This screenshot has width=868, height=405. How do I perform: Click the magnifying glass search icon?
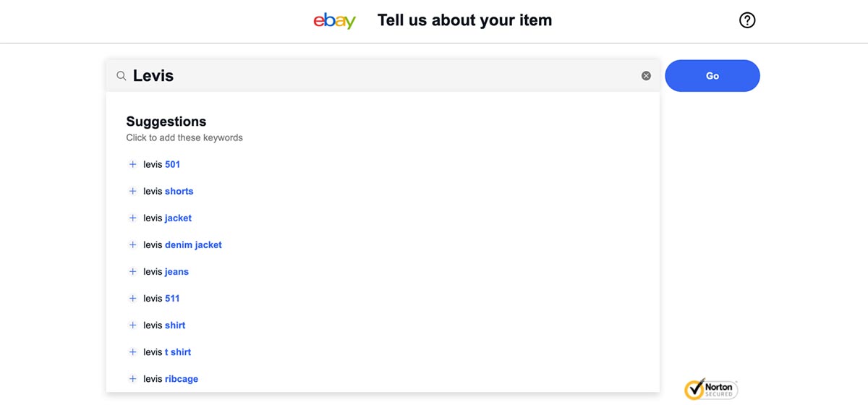click(122, 76)
